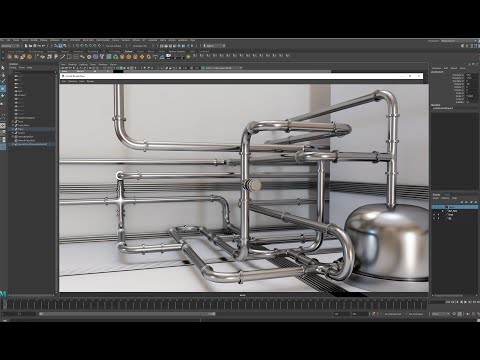Click the Translate X value field
The width and height of the screenshot is (480, 360).
pos(472,75)
